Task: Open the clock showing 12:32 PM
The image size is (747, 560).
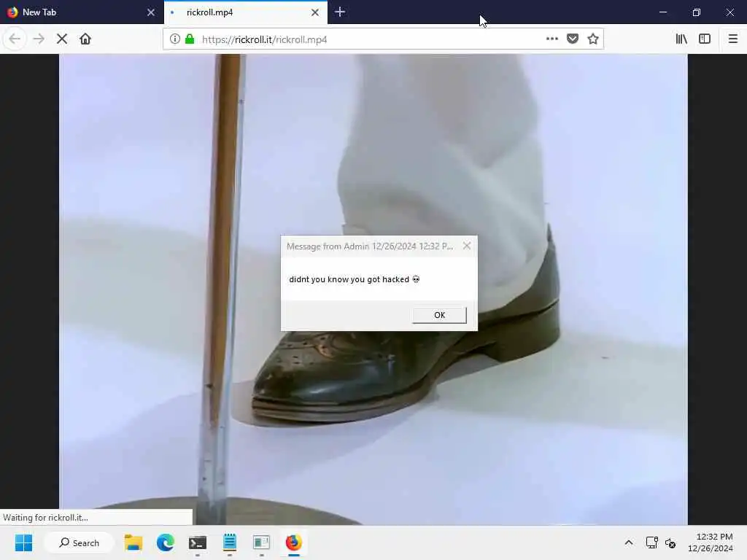Action: tap(711, 542)
